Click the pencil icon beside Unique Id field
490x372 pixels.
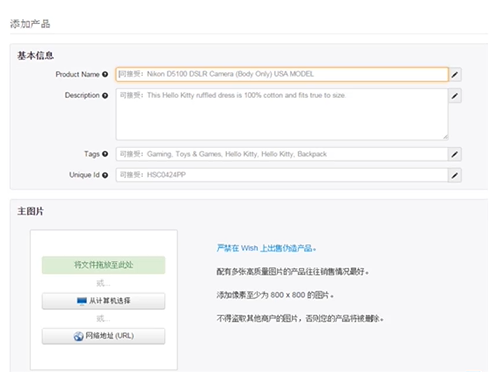coord(455,175)
